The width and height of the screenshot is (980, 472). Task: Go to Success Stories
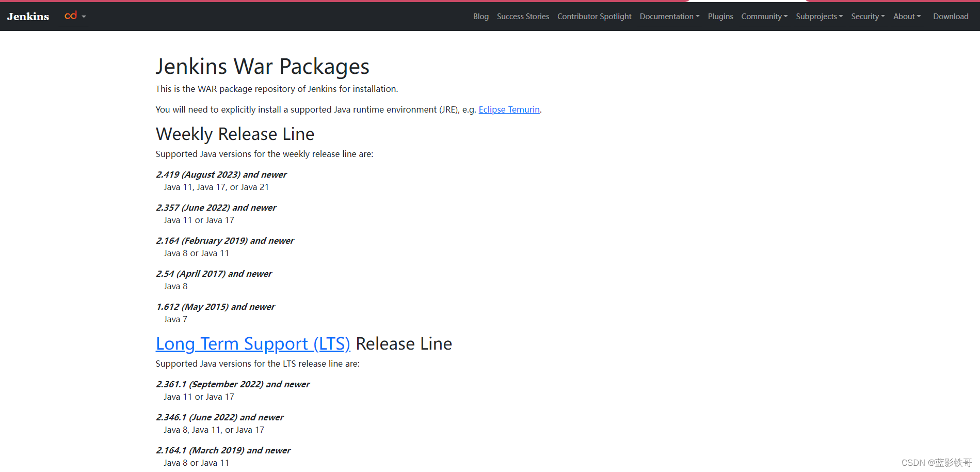coord(523,17)
